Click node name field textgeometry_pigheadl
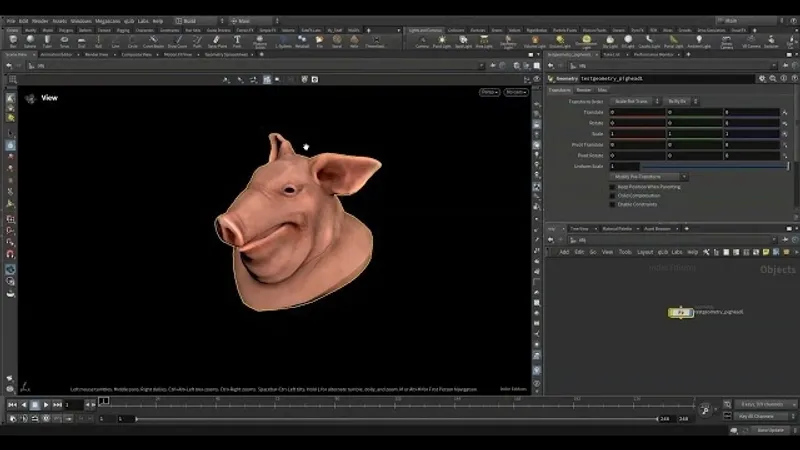This screenshot has width=800, height=450. (666, 79)
